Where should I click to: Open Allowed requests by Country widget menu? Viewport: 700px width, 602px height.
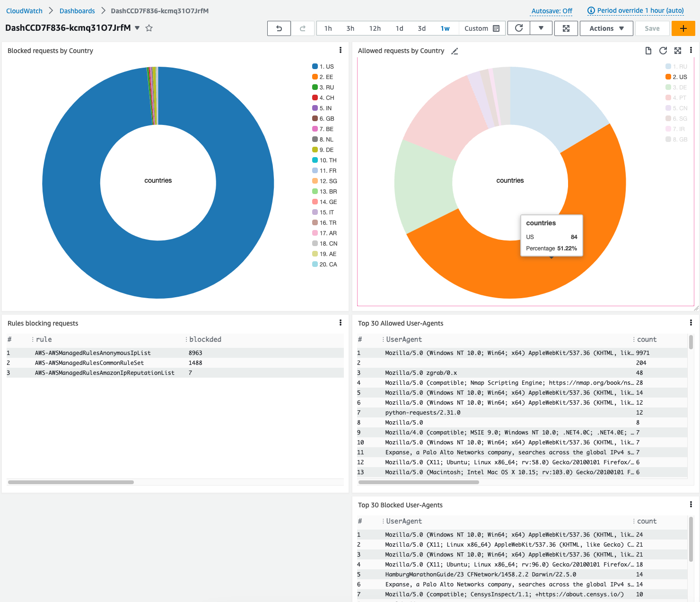pyautogui.click(x=691, y=50)
